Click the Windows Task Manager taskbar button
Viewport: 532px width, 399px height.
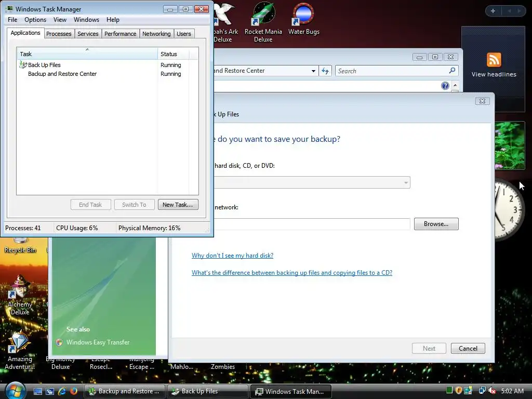[x=290, y=391]
